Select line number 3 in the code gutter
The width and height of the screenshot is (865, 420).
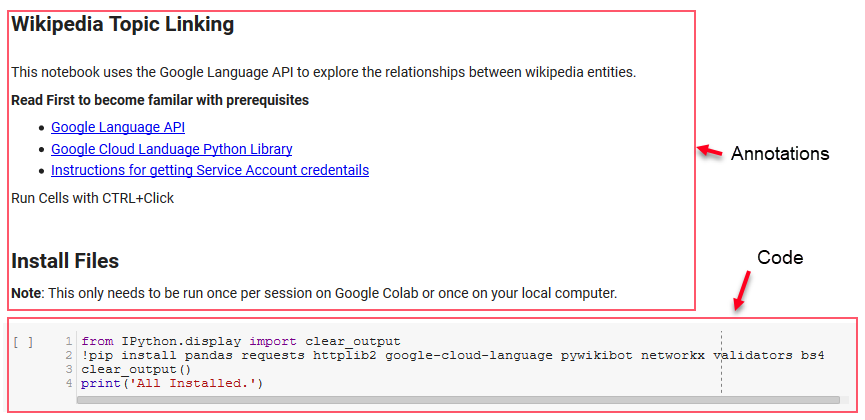click(x=69, y=370)
